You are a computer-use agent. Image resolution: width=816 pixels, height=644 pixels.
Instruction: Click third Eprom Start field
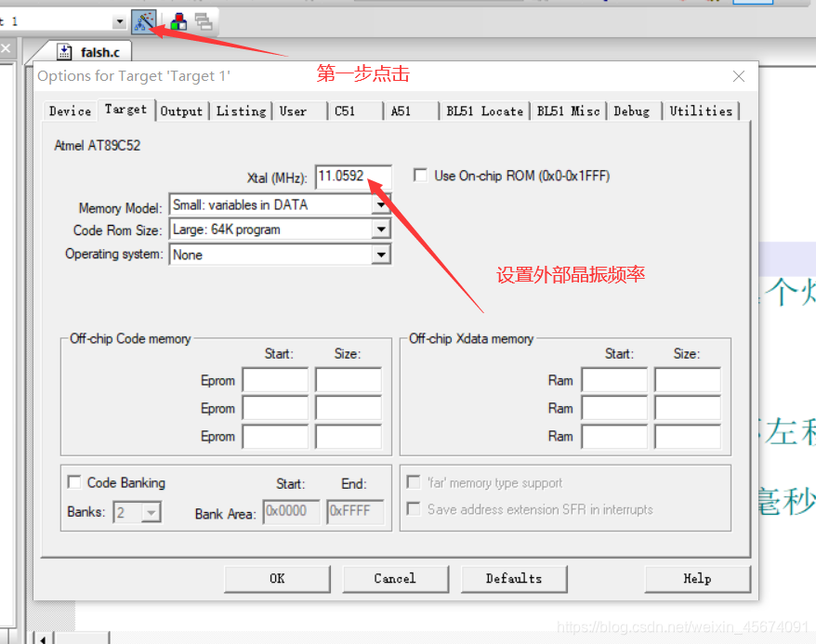(275, 436)
